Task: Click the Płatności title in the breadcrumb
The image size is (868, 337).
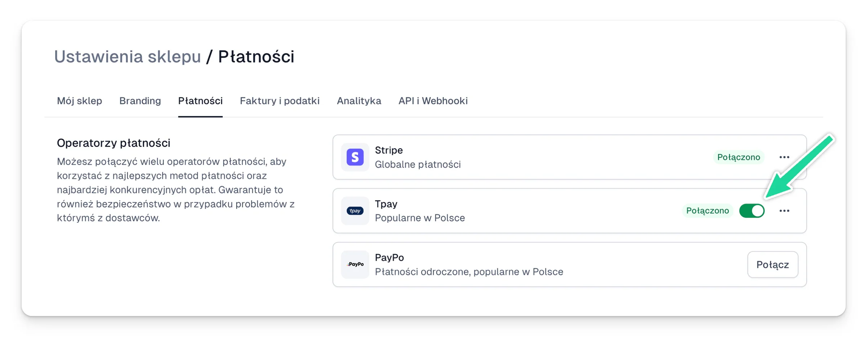Action: point(256,56)
